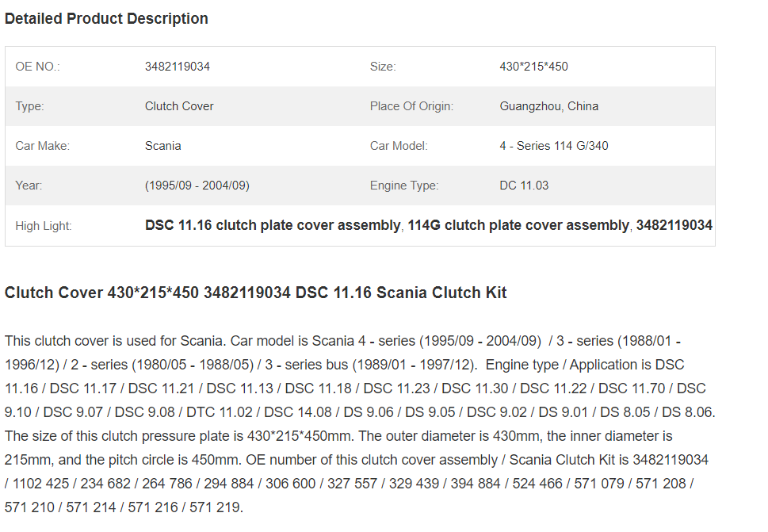The height and width of the screenshot is (532, 768).
Task: Click the 'DC 11.03' engine value
Action: click(x=524, y=186)
